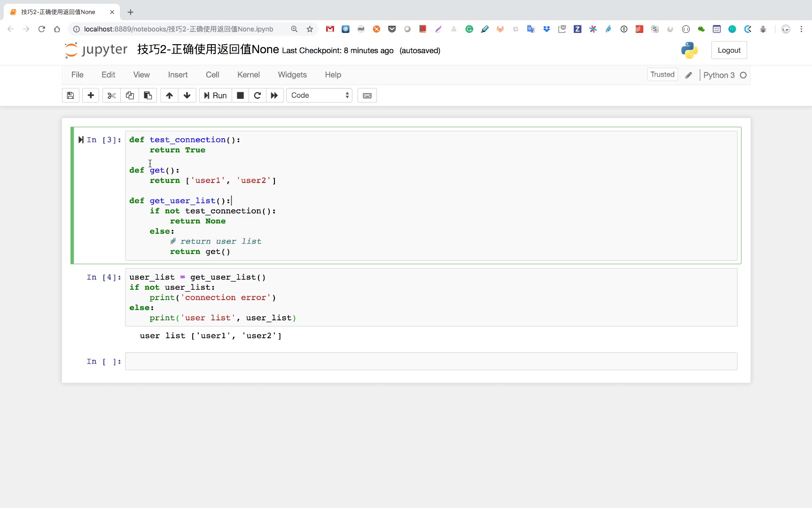Screen dimensions: 812x508
Task: Move selected cell down with arrow icon
Action: tap(187, 95)
